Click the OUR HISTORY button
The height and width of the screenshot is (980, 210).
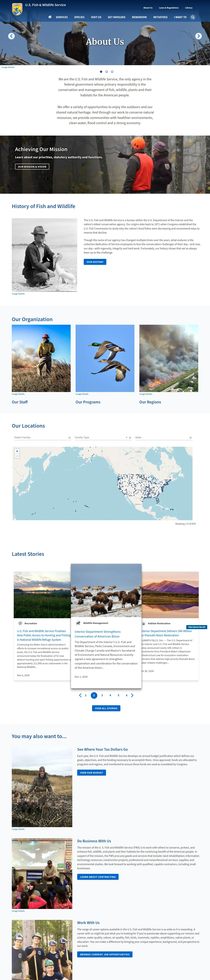pyautogui.click(x=95, y=262)
